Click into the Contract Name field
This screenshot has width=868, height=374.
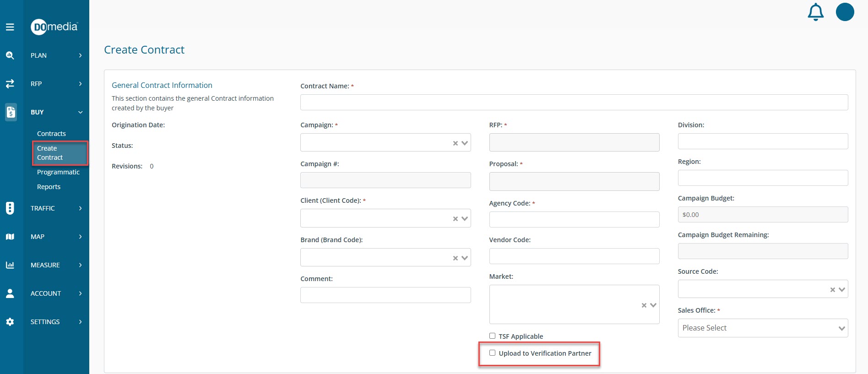tap(574, 102)
